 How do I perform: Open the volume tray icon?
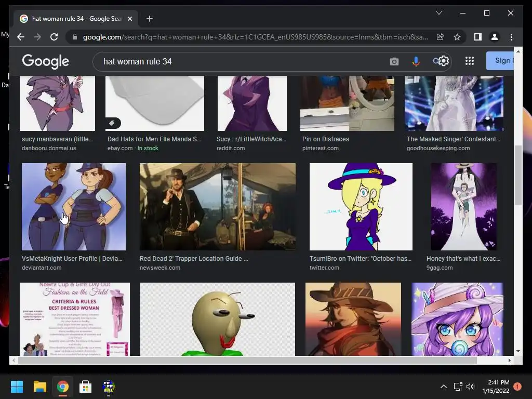470,387
